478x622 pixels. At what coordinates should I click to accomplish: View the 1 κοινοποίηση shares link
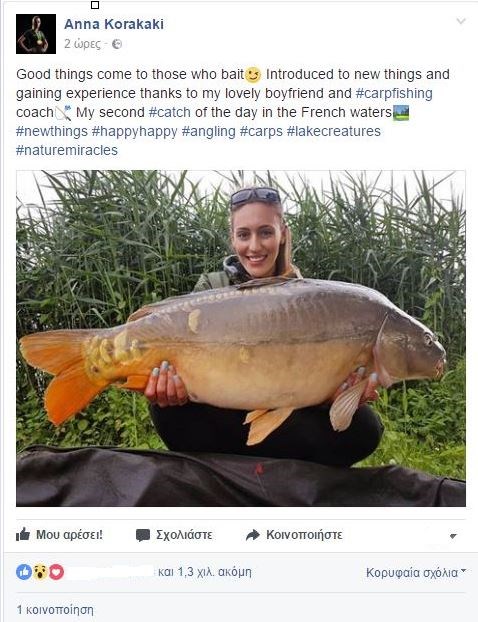[55, 610]
